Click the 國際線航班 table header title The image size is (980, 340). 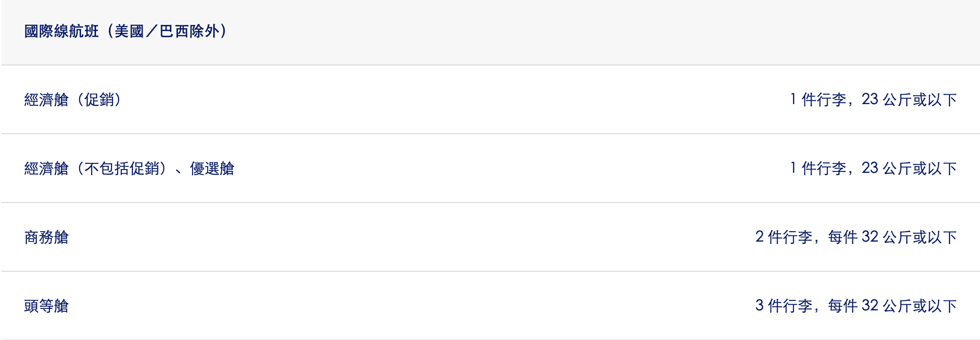coord(61,32)
